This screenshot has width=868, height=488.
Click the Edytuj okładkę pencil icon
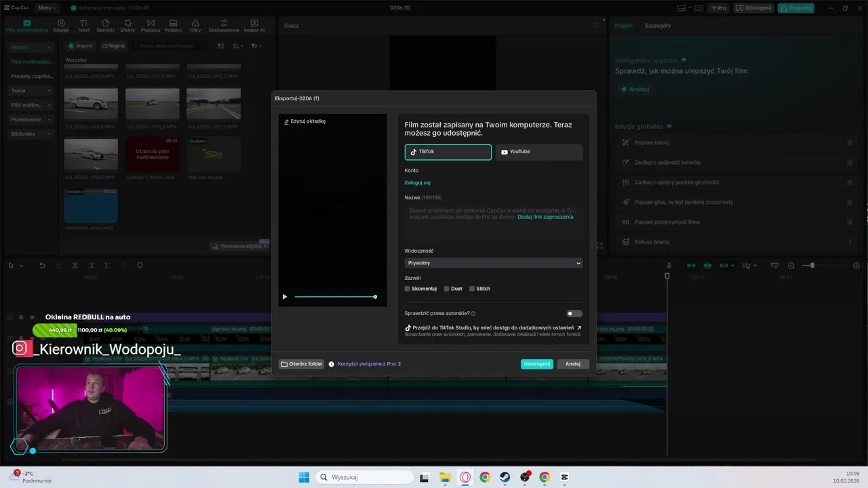[x=287, y=121]
